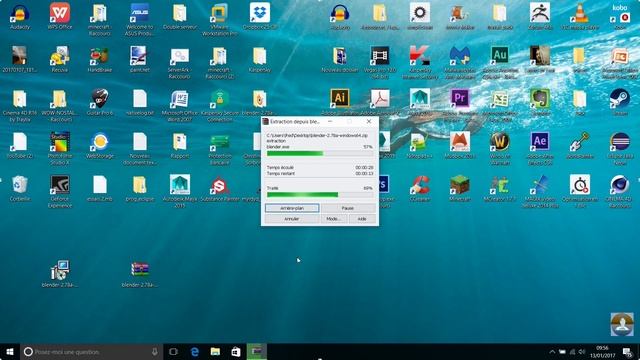The width and height of the screenshot is (640, 360).
Task: Click the WinRAR extraction taskbar item
Action: tap(257, 351)
